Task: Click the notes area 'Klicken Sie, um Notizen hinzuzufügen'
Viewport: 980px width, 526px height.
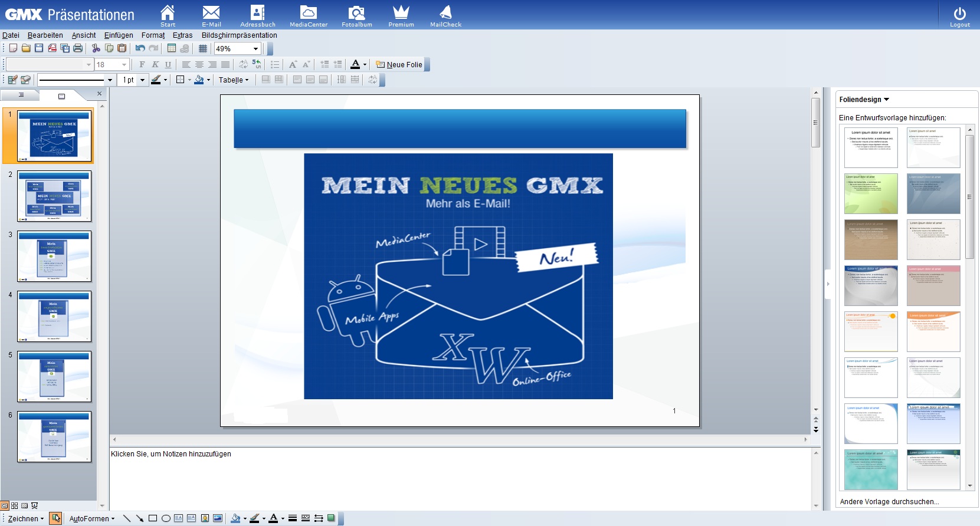Action: 171,454
